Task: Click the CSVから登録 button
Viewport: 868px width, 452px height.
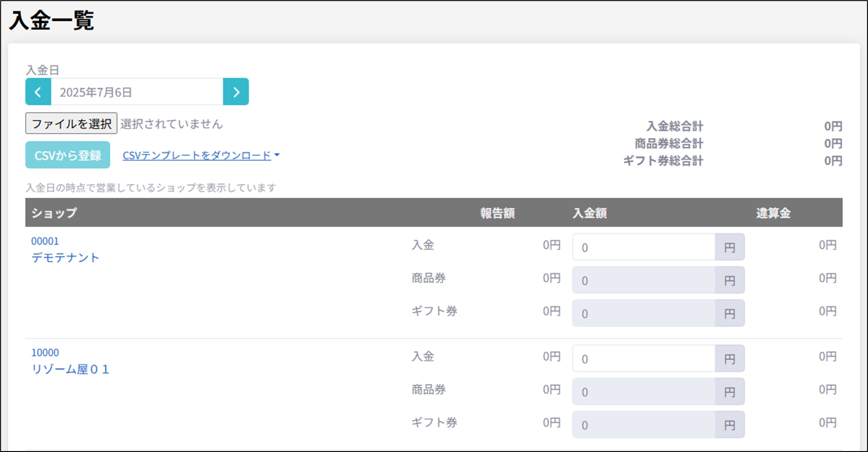Action: 68,155
